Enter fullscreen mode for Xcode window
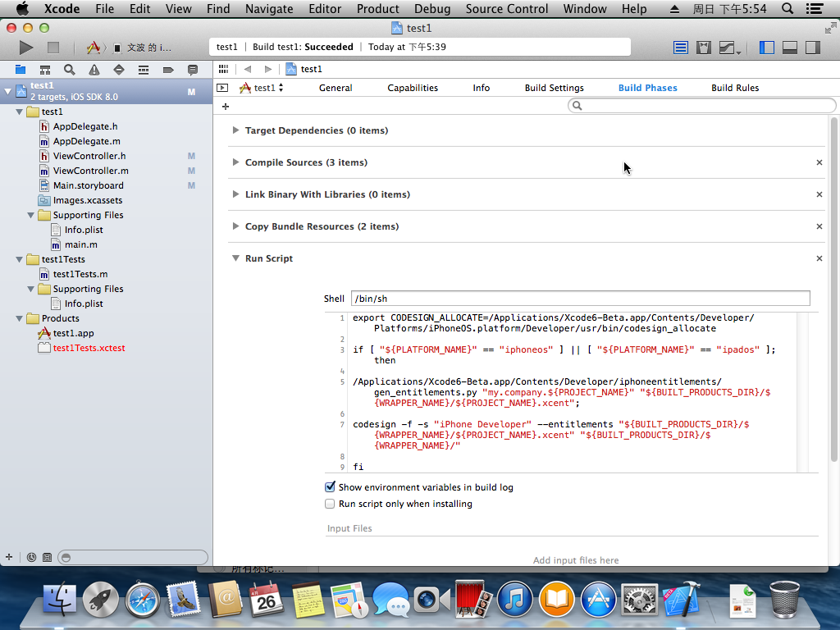This screenshot has width=840, height=630. tap(830, 28)
